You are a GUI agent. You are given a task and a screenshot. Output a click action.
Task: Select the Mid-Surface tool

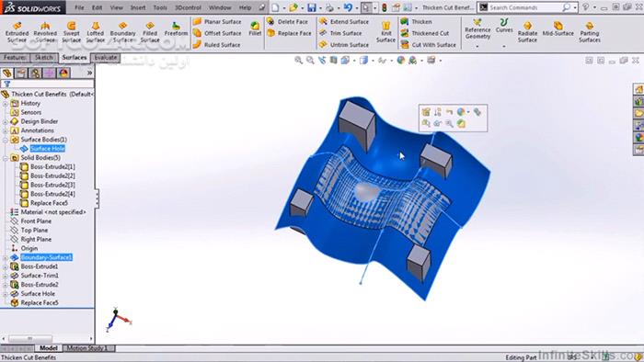[558, 28]
